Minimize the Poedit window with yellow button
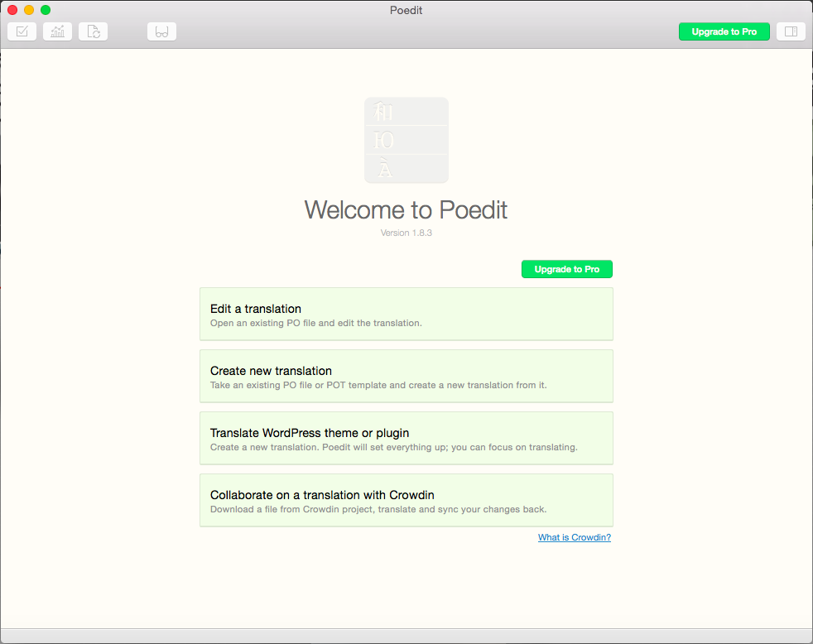Image resolution: width=813 pixels, height=644 pixels. (29, 10)
